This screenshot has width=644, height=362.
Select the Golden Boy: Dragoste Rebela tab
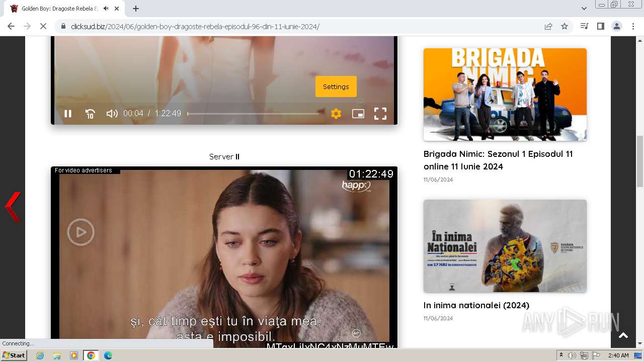tap(65, 9)
